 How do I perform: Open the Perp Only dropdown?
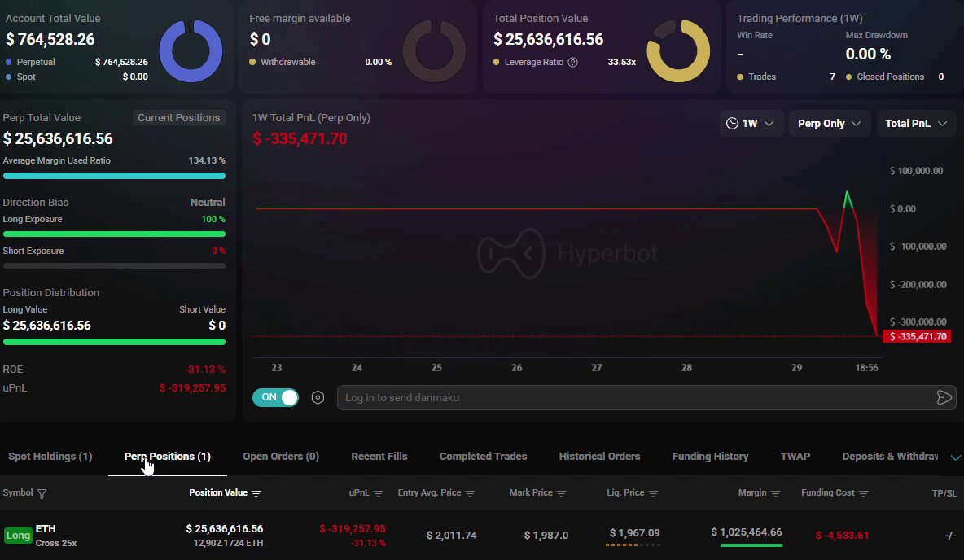(x=829, y=124)
